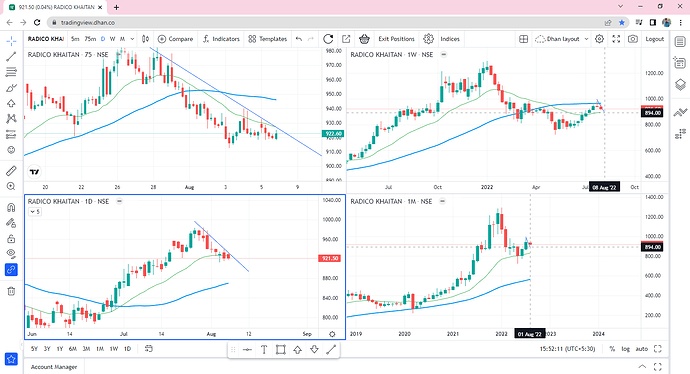This screenshot has height=374, width=690.
Task: Select the D daily timeframe
Action: pos(103,39)
